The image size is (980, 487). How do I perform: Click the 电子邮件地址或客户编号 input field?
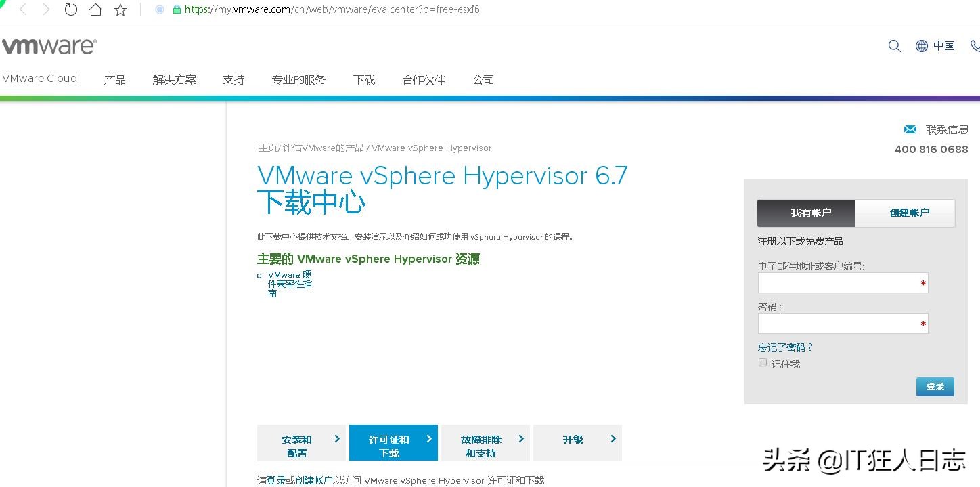click(x=843, y=282)
